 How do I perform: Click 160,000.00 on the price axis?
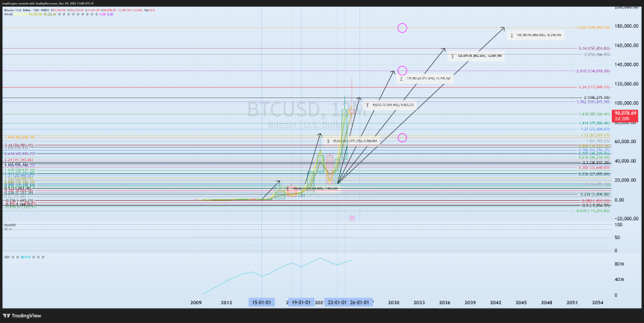(x=626, y=45)
